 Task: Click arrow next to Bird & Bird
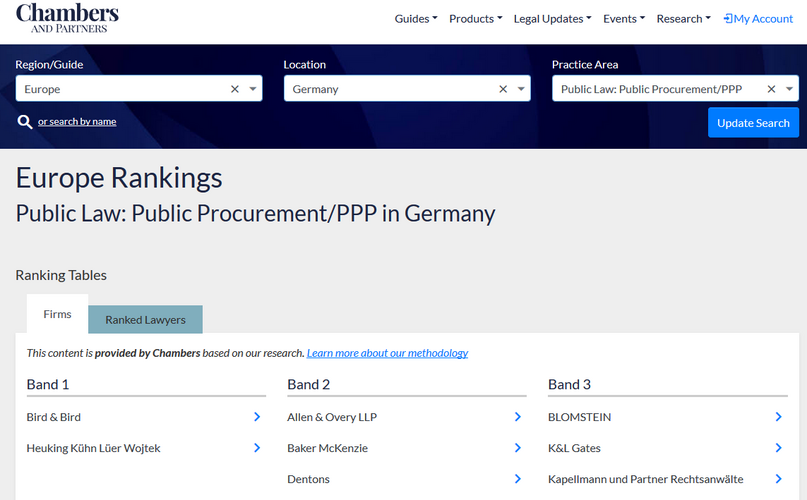tap(257, 417)
